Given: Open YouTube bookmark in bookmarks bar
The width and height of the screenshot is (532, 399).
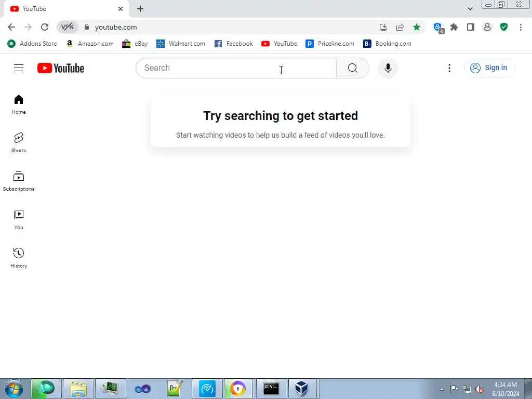Looking at the screenshot, I should click(279, 44).
